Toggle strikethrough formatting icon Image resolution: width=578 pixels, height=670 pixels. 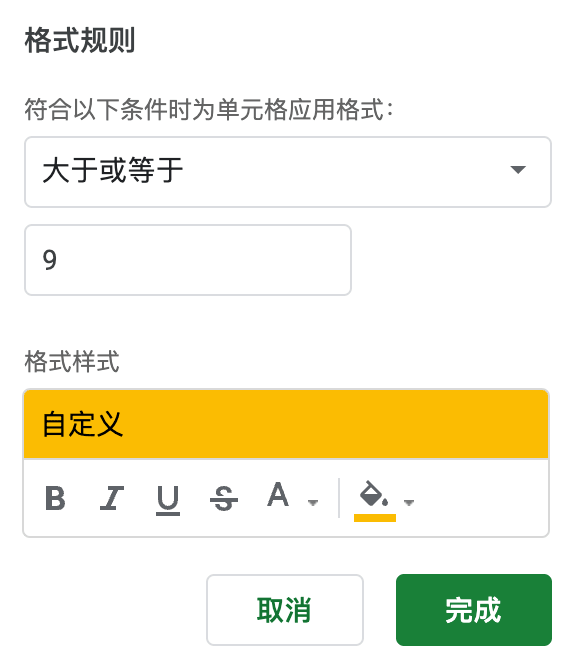[x=223, y=498]
